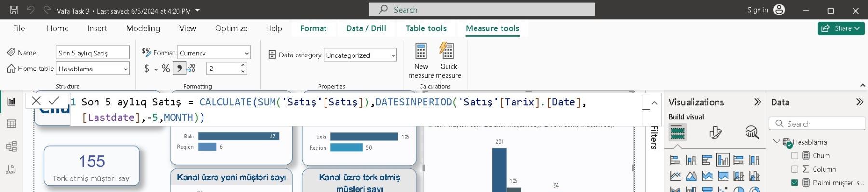Click the New measure button
The height and width of the screenshot is (192, 868).
pyautogui.click(x=421, y=60)
